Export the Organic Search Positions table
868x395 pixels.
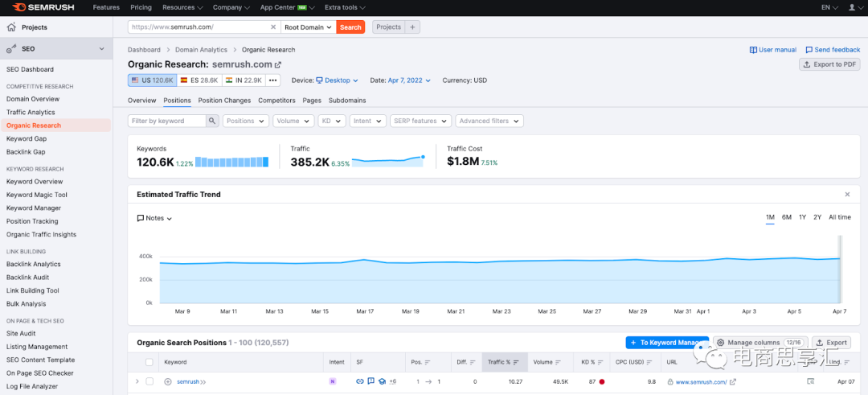click(832, 343)
